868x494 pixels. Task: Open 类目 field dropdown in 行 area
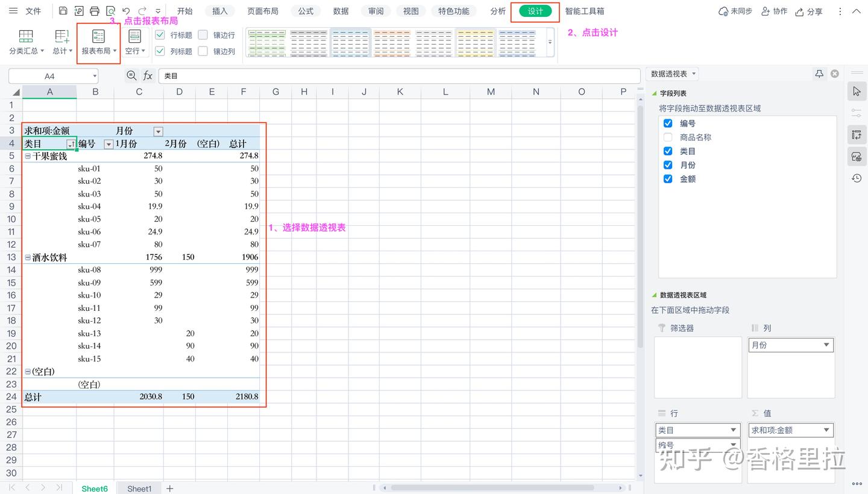[x=734, y=430]
